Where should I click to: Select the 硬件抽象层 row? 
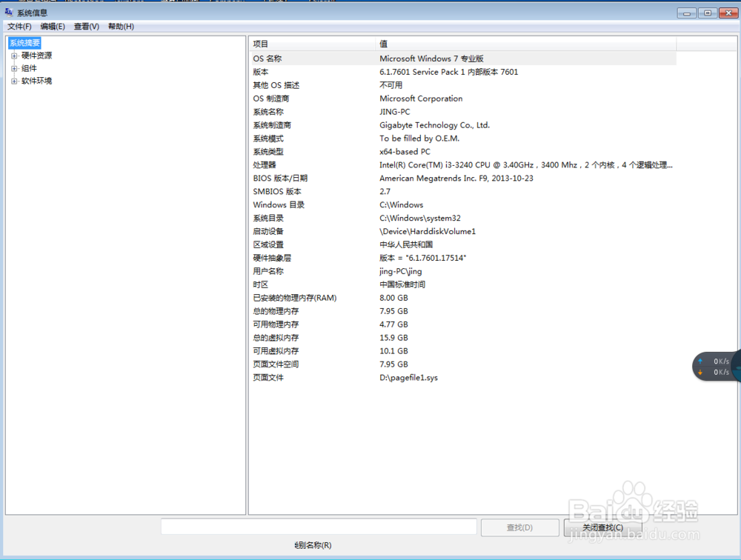point(463,258)
